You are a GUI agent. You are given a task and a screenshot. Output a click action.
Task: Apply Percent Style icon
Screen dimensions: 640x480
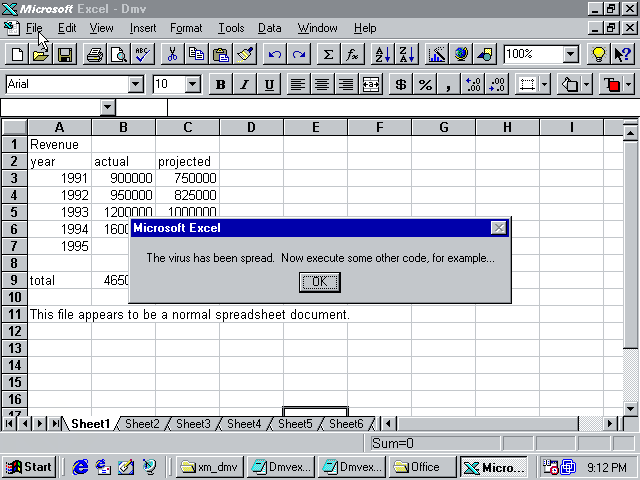(425, 84)
